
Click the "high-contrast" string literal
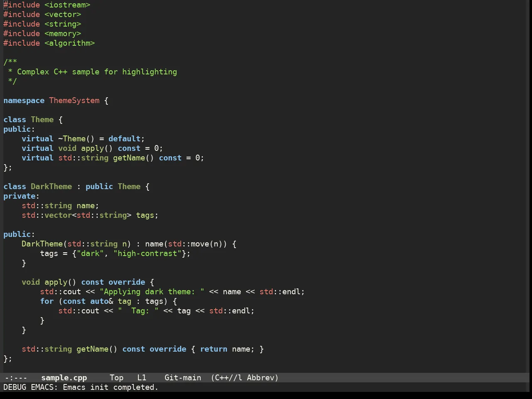pyautogui.click(x=147, y=254)
